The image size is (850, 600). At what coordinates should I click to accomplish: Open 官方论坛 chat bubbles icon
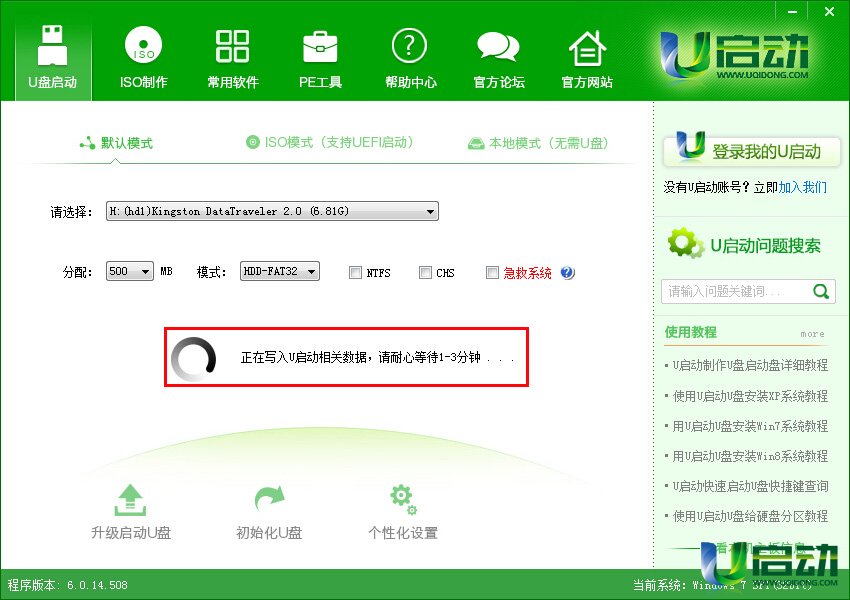click(x=498, y=47)
